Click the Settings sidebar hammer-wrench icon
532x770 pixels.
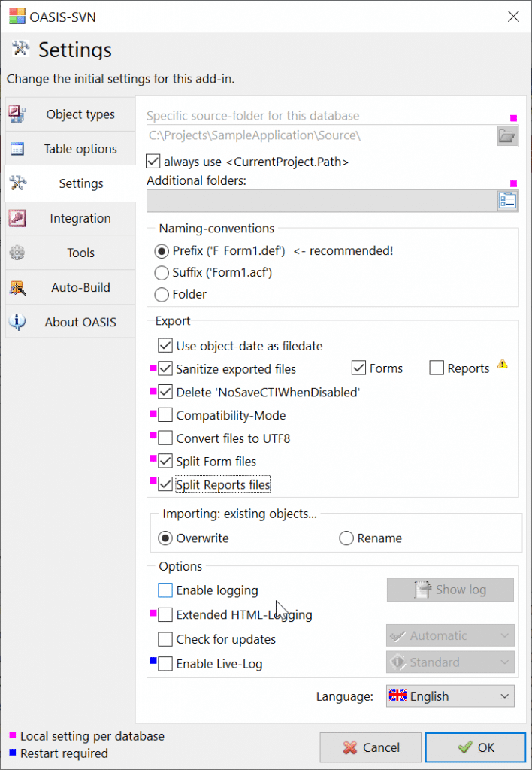(x=18, y=183)
